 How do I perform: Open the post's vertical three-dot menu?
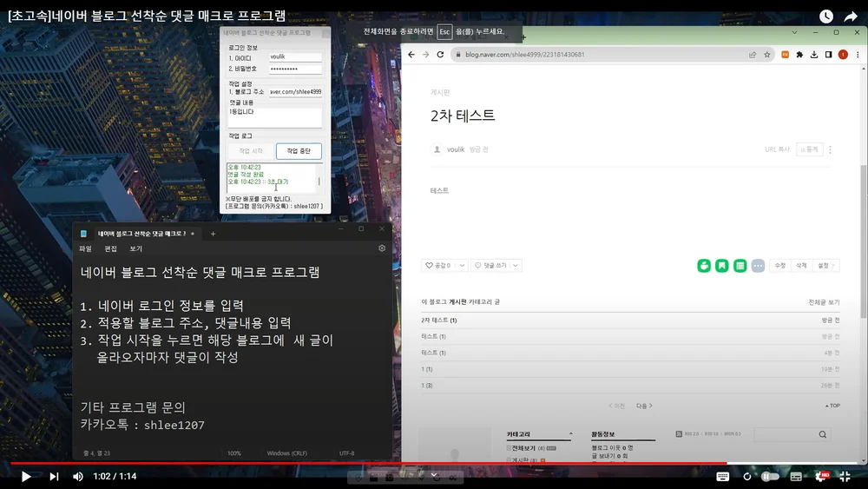[831, 149]
